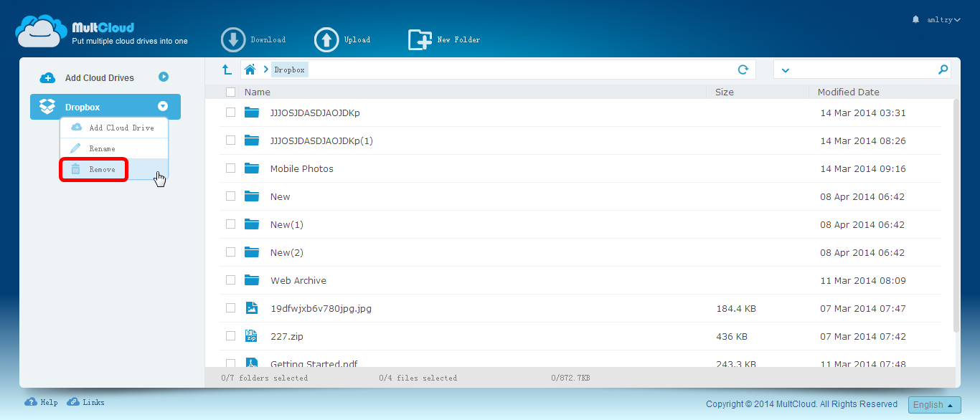The height and width of the screenshot is (420, 980).
Task: Open the English language selector
Action: point(934,404)
